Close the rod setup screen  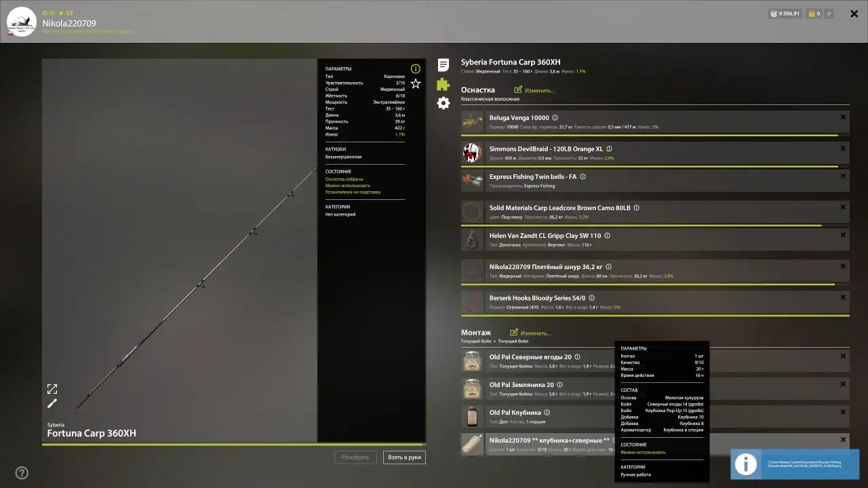pos(854,14)
